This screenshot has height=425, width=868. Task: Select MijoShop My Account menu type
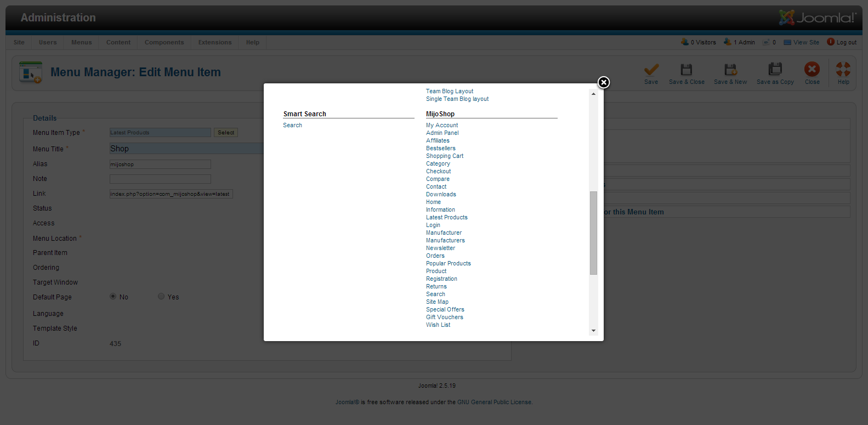click(x=442, y=126)
